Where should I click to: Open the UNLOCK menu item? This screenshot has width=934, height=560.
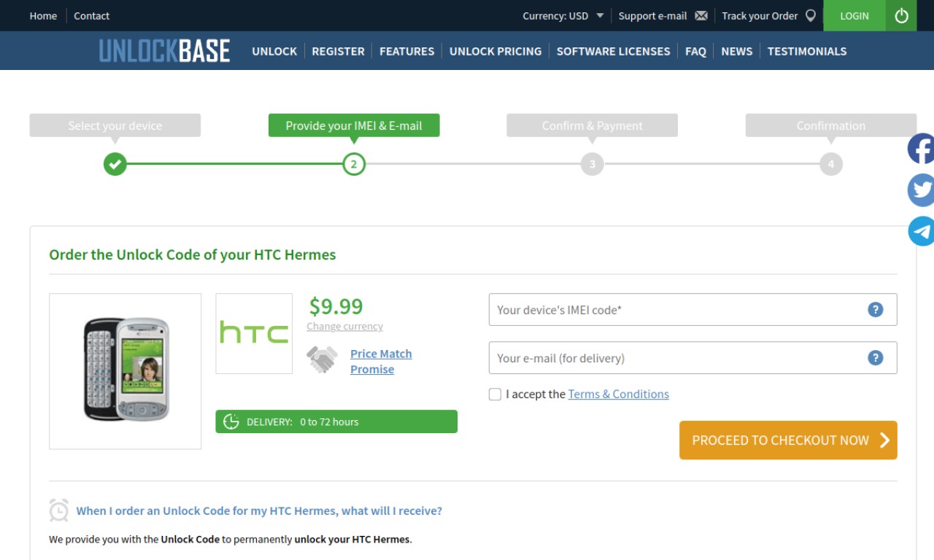coord(274,51)
